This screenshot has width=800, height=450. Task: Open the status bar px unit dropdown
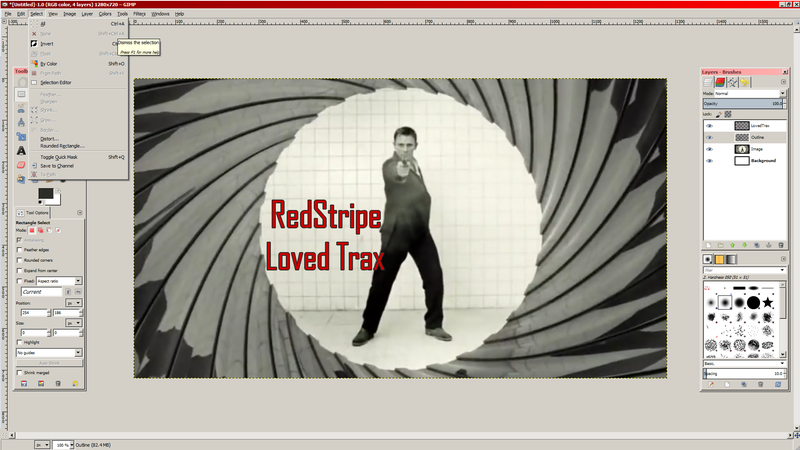42,445
